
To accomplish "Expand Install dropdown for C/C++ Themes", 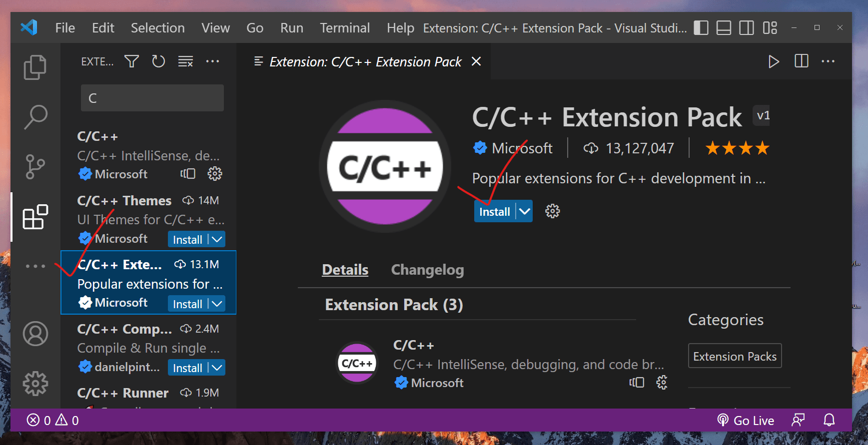I will pyautogui.click(x=217, y=239).
